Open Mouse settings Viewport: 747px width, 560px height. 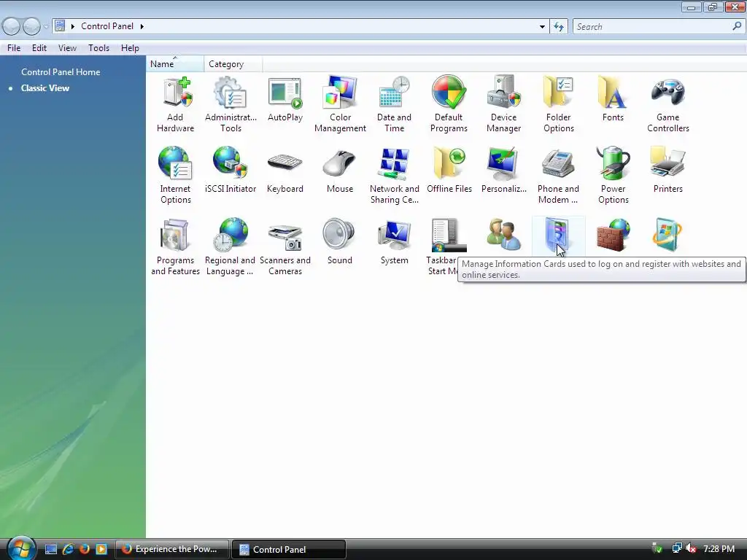click(340, 170)
